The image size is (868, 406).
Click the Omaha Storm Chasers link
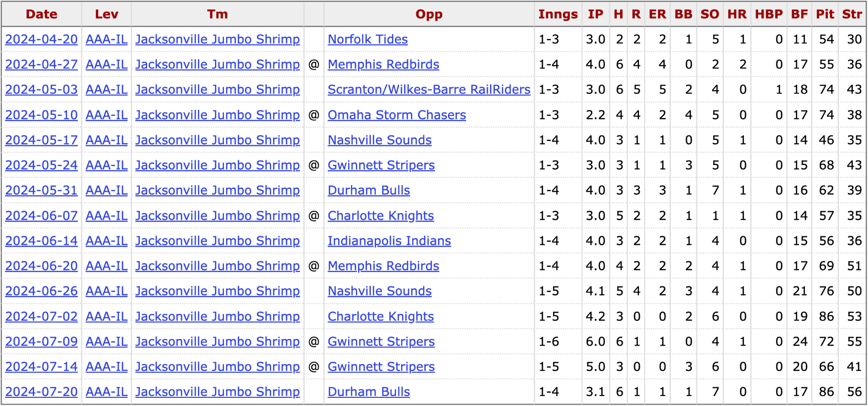coord(396,115)
